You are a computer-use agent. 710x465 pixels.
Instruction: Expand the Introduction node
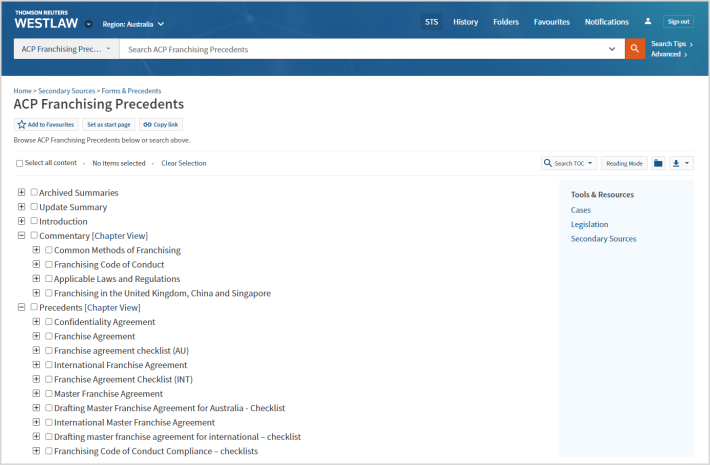pyautogui.click(x=21, y=221)
